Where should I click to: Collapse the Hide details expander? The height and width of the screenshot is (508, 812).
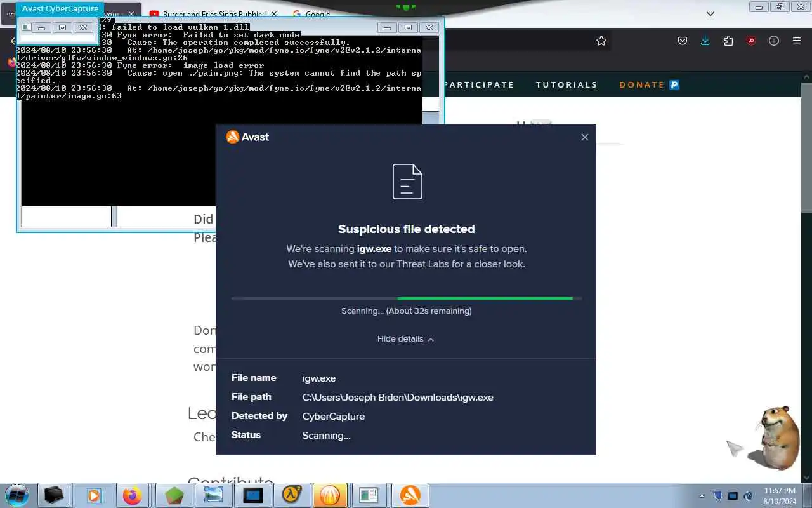pos(406,339)
